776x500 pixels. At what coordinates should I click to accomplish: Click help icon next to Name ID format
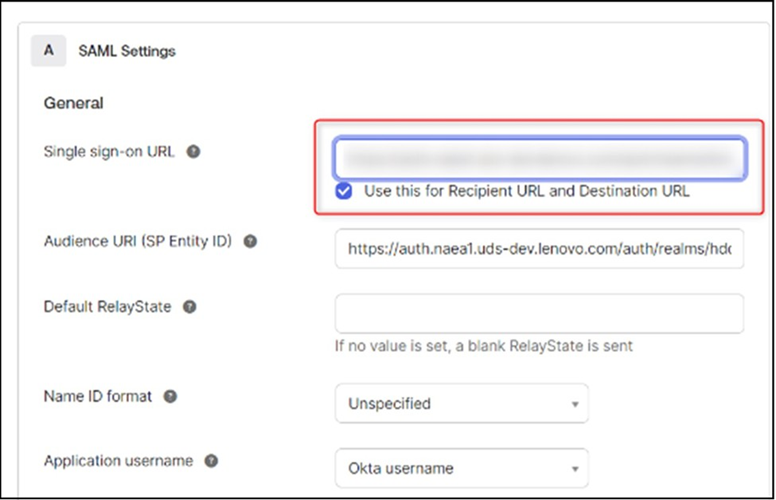(x=170, y=397)
